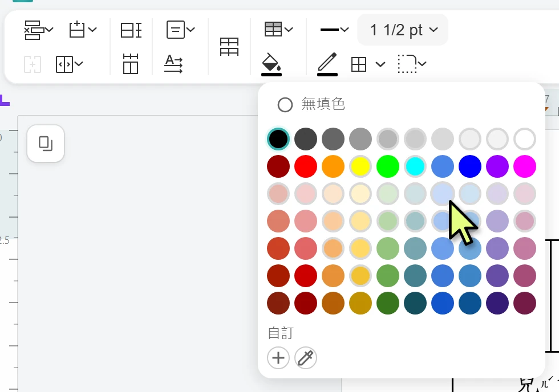Click the distribute columns evenly icon

[x=131, y=64]
